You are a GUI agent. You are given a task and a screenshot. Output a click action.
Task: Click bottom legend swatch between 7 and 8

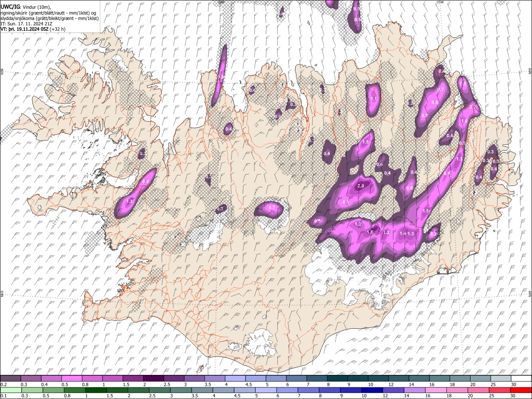[x=308, y=390]
